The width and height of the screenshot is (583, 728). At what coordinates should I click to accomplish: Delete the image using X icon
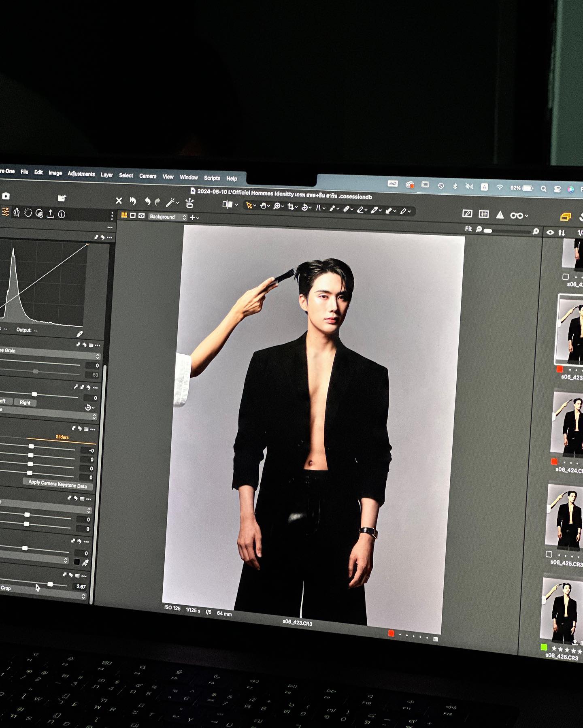(x=119, y=200)
